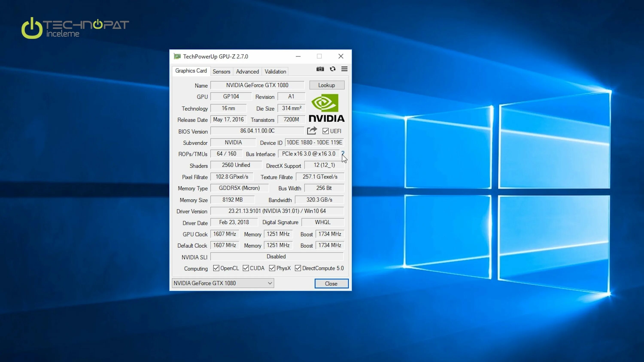
Task: Click the ROPs/TMUs field 64 / 160
Action: coord(226,154)
